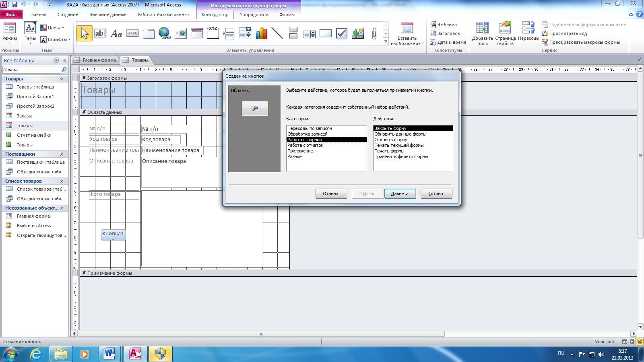Collapse the Несвязанные объекты group
The width and height of the screenshot is (644, 362).
[62, 208]
